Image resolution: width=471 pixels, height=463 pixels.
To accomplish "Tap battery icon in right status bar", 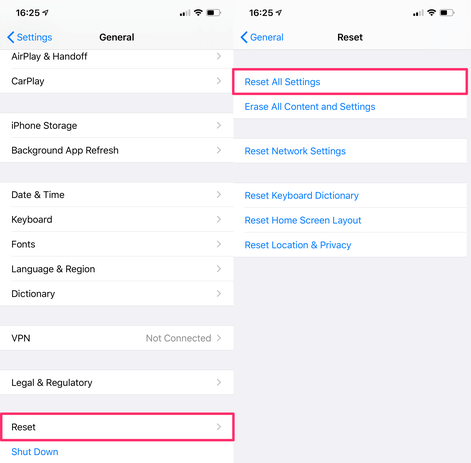I will click(x=447, y=13).
